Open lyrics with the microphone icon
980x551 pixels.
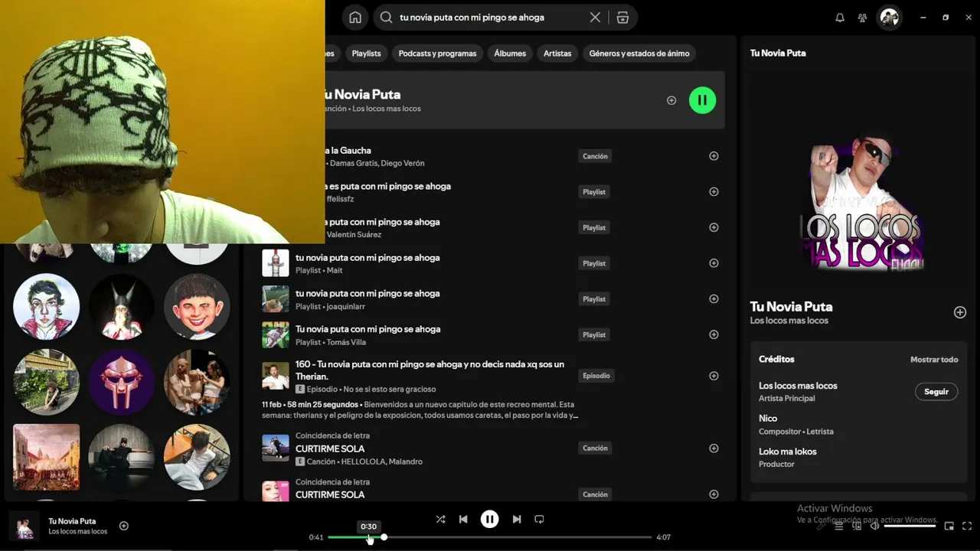pos(821,526)
